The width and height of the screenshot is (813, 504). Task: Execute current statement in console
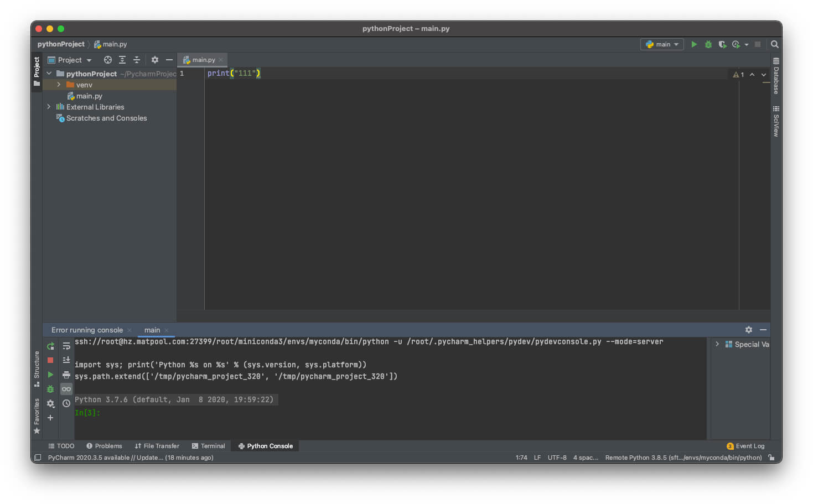click(x=50, y=375)
